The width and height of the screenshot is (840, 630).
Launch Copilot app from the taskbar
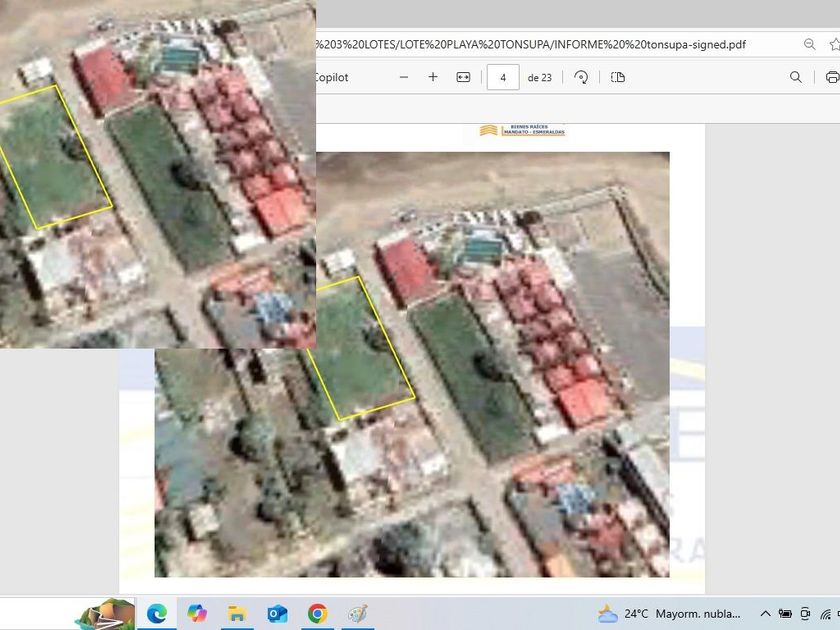197,613
